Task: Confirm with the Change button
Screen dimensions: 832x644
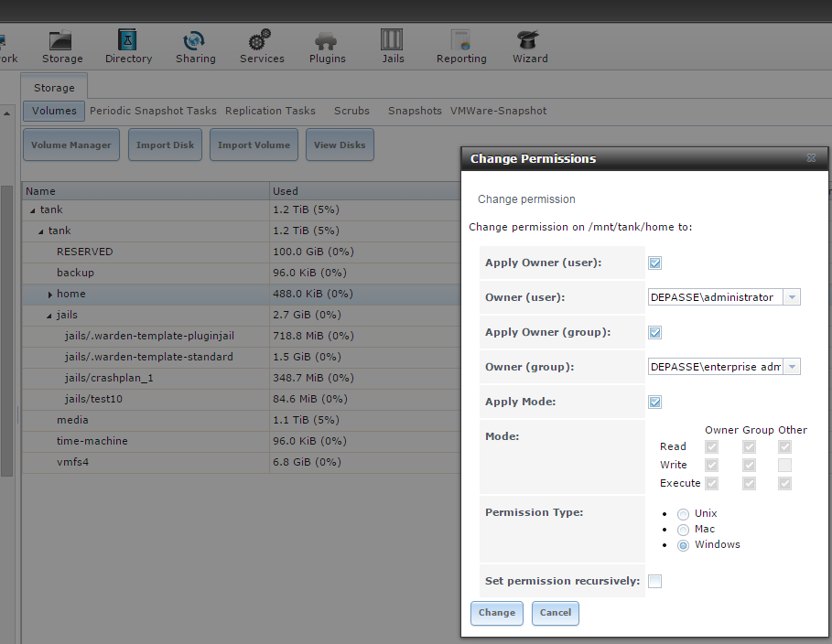Action: tap(497, 613)
